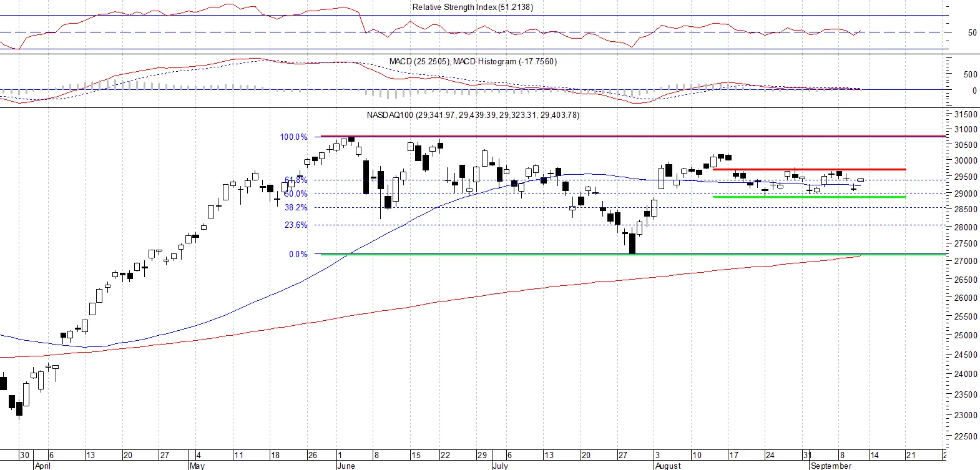Click the 61.8% Fibonacci retracement label

pyautogui.click(x=296, y=180)
